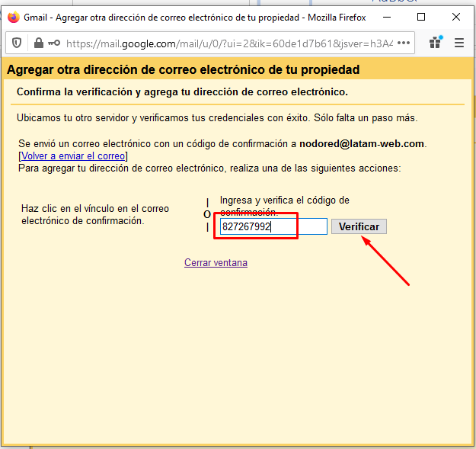Screen dimensions: 476x449
Task: Click the tracking protection shield icon
Action: pos(17,43)
